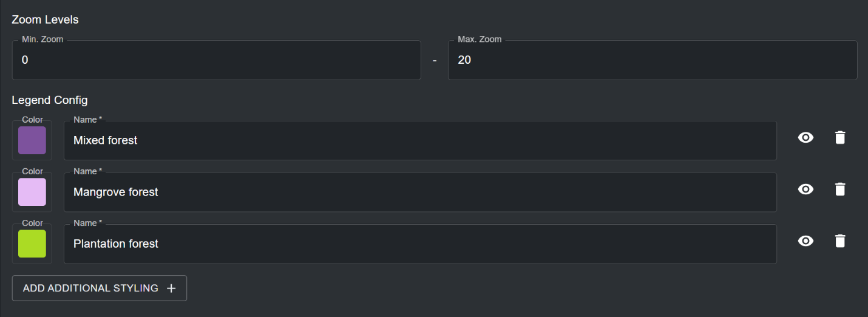Change the light pink Mangrove forest color
Image resolution: width=868 pixels, height=317 pixels.
point(32,192)
